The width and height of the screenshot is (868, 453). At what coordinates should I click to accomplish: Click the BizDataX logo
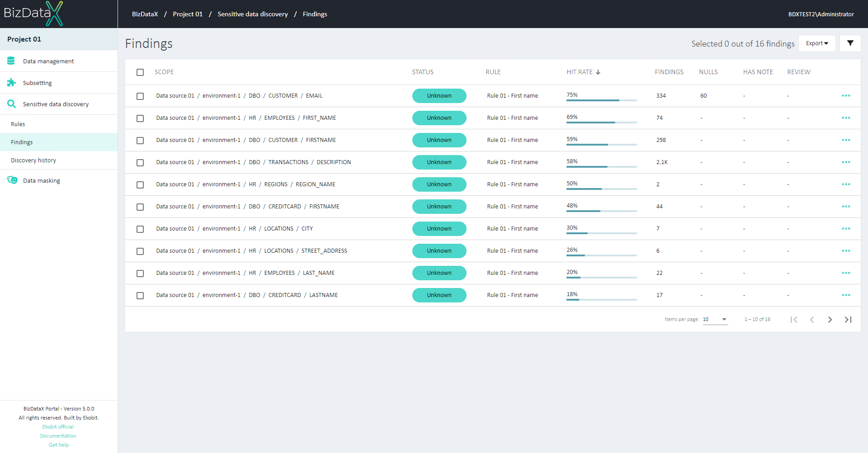[33, 14]
